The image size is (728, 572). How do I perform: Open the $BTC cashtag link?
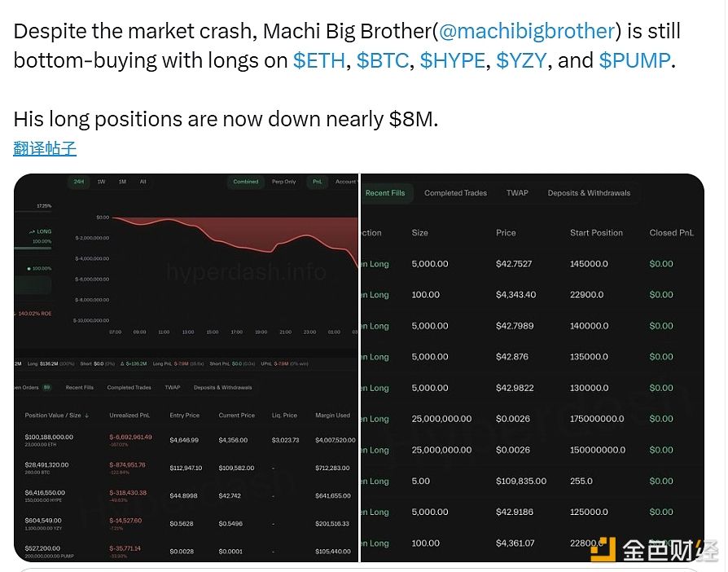point(383,61)
